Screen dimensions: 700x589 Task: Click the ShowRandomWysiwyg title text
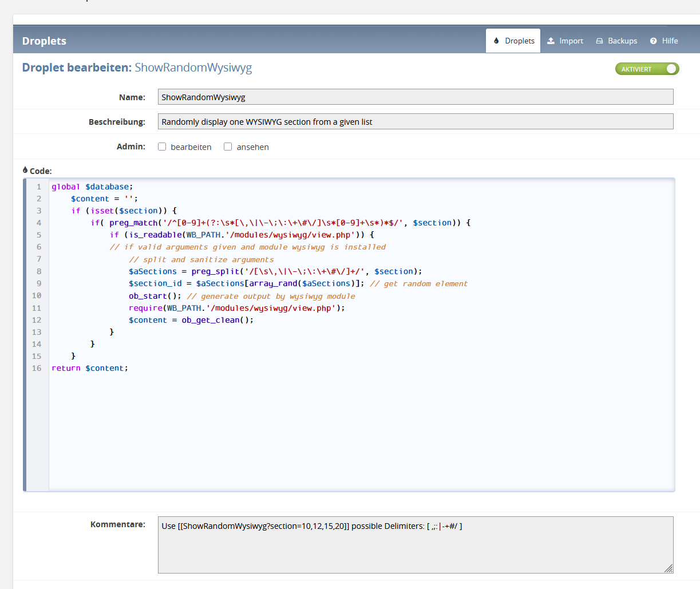pos(193,68)
